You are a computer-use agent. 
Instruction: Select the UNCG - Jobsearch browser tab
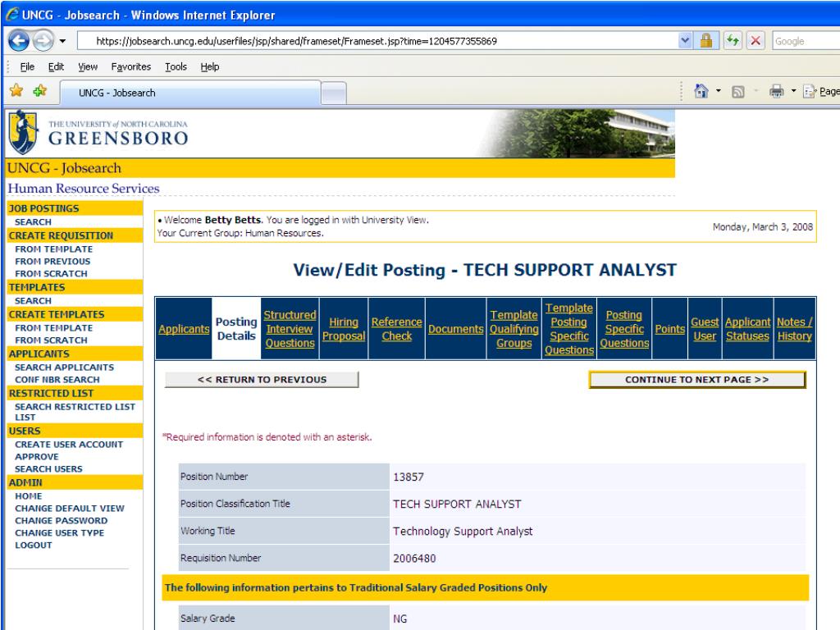[x=190, y=93]
